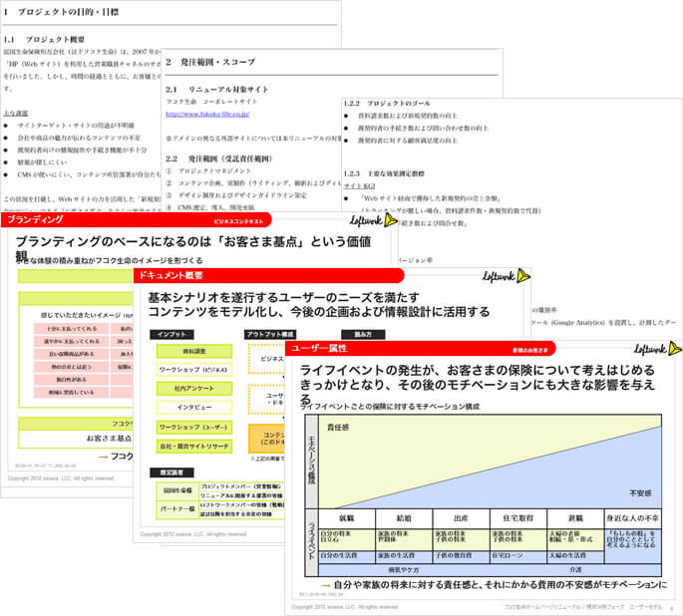Click the Loftwork logo on the ユーザー属性 slide

click(658, 348)
